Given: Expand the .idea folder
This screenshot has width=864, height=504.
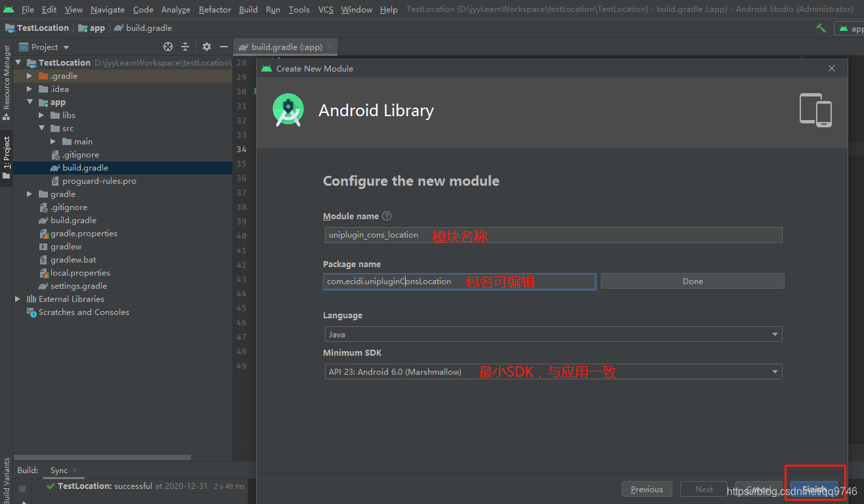Looking at the screenshot, I should pos(30,89).
